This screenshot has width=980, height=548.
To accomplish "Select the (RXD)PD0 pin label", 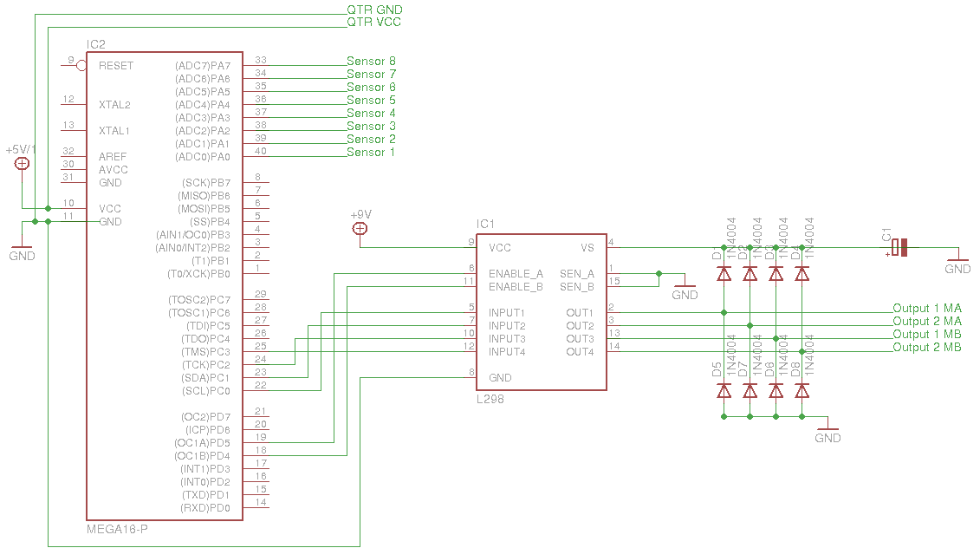I will point(205,508).
